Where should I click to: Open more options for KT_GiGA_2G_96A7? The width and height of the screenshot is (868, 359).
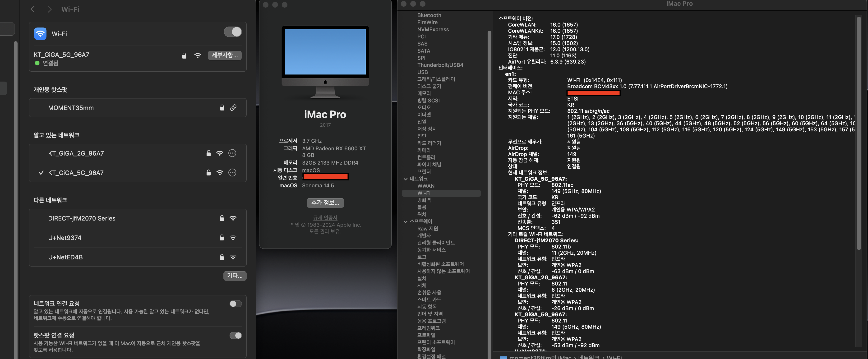[x=232, y=153]
